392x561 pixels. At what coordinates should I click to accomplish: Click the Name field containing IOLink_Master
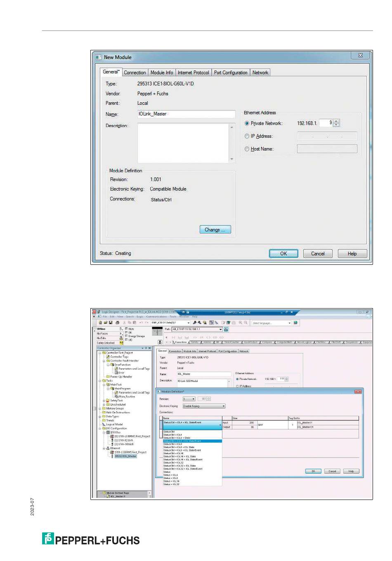point(186,114)
